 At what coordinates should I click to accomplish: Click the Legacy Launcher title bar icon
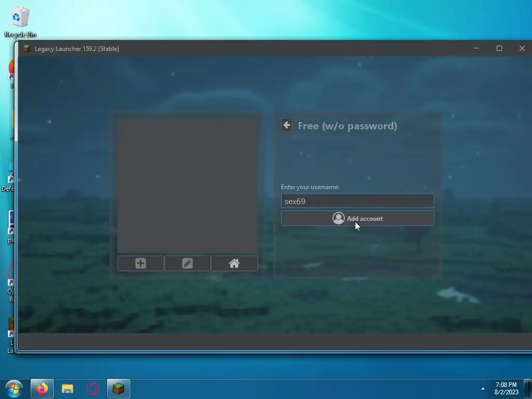pos(27,48)
